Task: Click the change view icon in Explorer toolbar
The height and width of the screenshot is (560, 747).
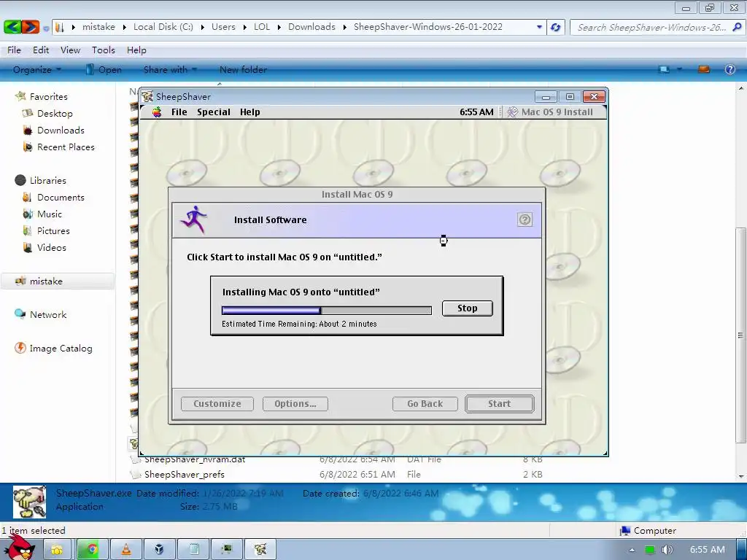Action: (x=664, y=69)
